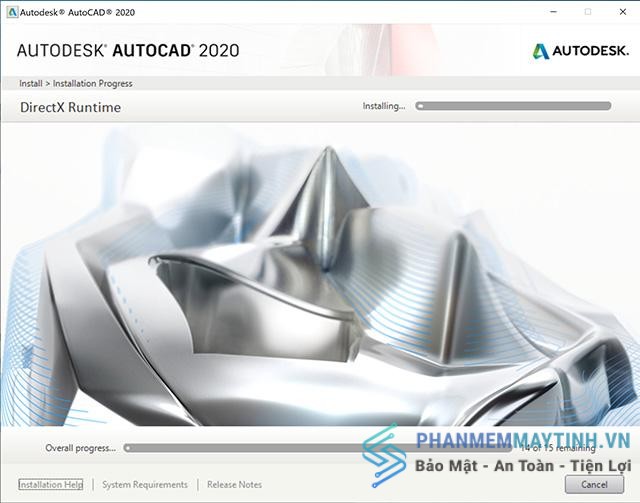Screen dimensions: 640x503
Task: Open the Release Notes link
Action: (x=234, y=485)
